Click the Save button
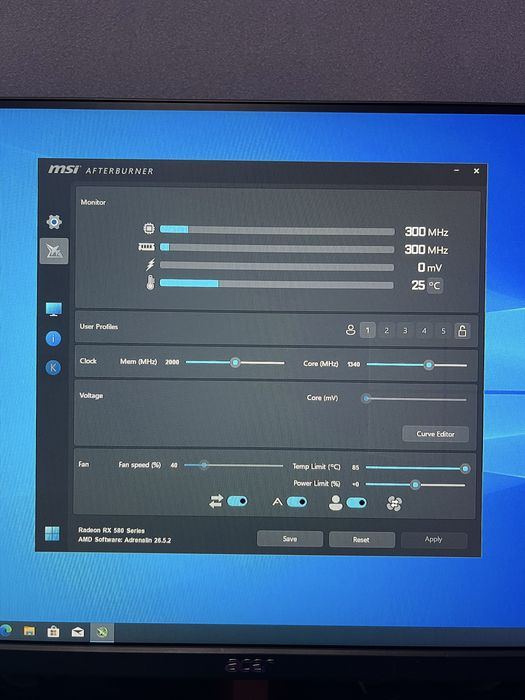The image size is (525, 700). point(290,539)
